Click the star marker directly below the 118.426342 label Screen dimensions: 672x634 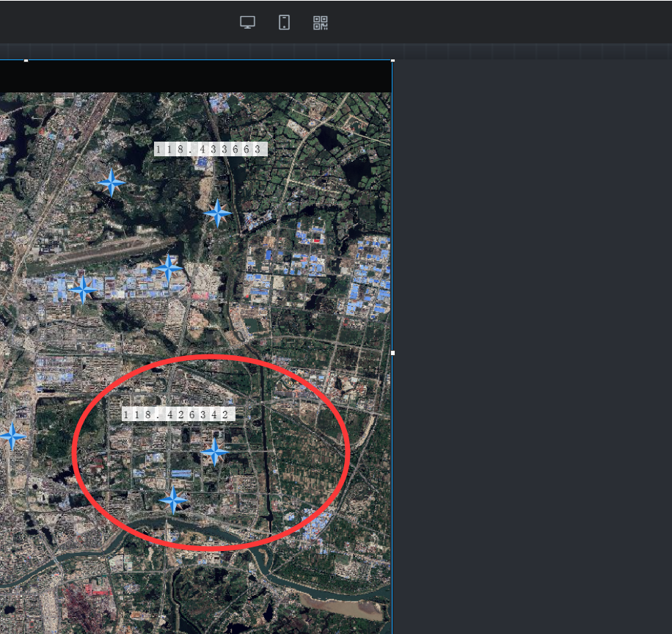click(214, 452)
